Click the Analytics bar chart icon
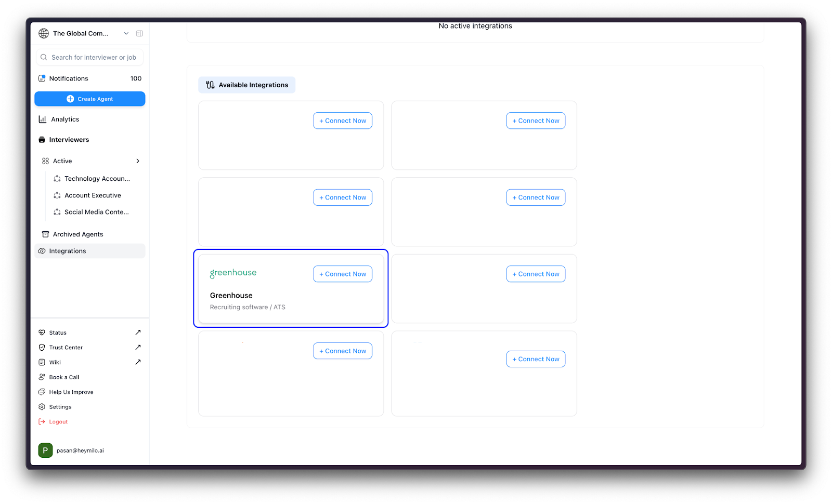Image resolution: width=832 pixels, height=504 pixels. coord(43,120)
